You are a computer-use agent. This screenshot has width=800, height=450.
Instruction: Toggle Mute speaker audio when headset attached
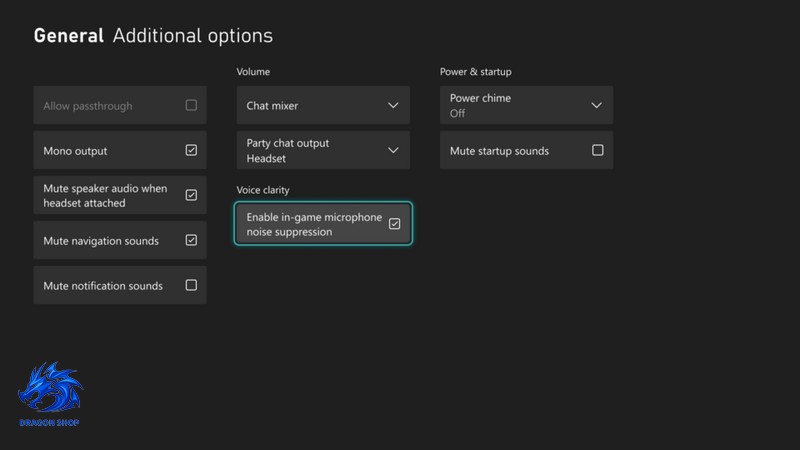click(191, 195)
